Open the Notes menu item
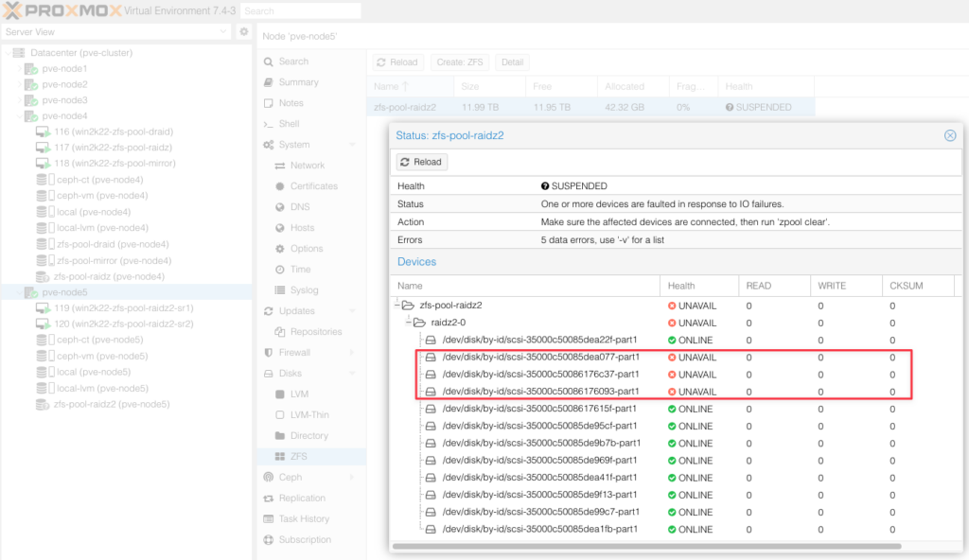This screenshot has height=560, width=969. pyautogui.click(x=312, y=103)
